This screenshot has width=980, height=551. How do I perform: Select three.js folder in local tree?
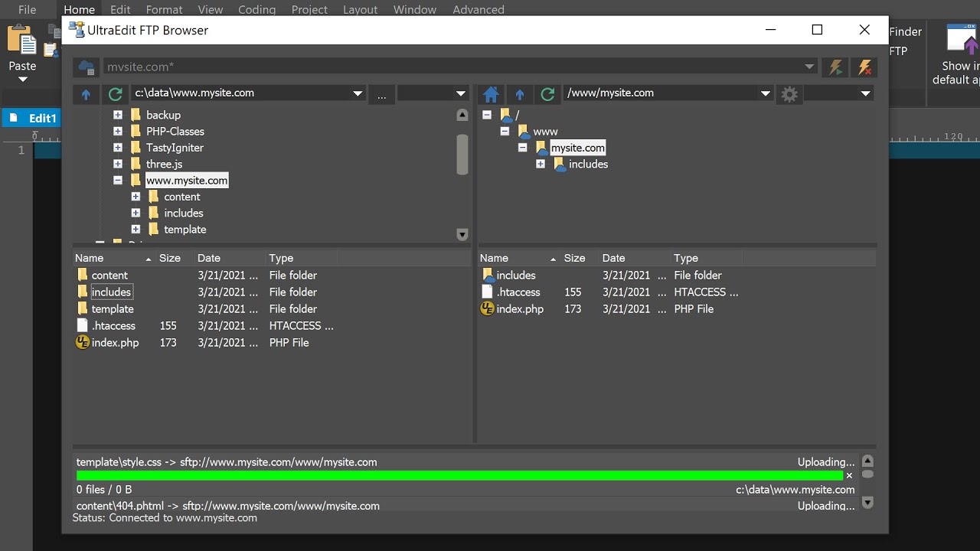[x=165, y=164]
